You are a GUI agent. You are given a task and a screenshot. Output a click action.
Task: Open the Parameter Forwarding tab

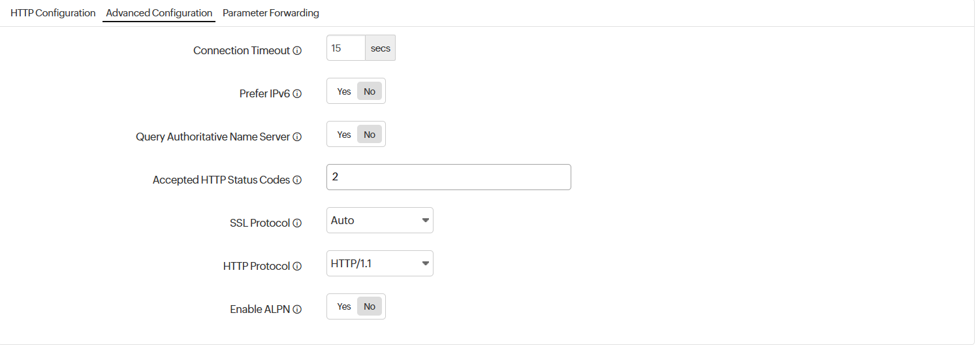click(271, 13)
